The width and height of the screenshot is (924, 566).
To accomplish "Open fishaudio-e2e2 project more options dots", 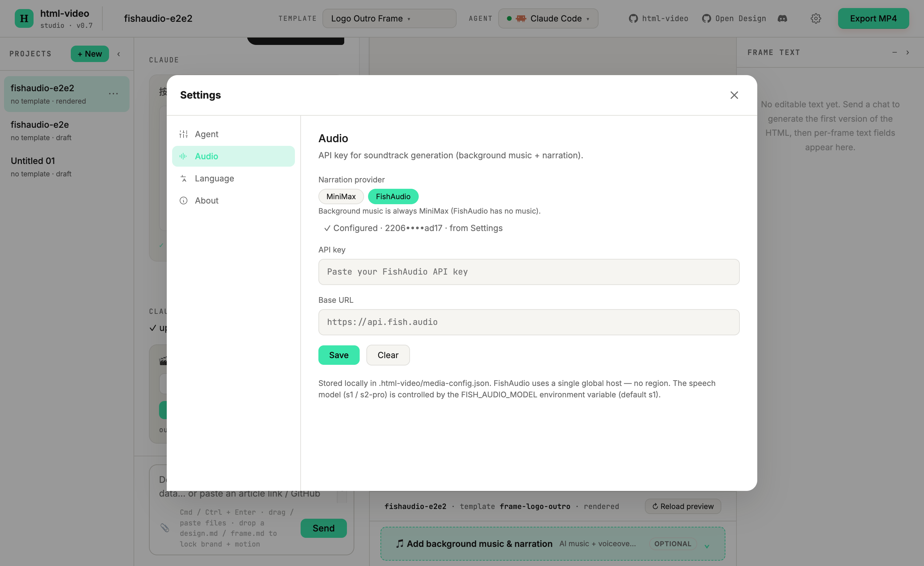I will coord(114,94).
